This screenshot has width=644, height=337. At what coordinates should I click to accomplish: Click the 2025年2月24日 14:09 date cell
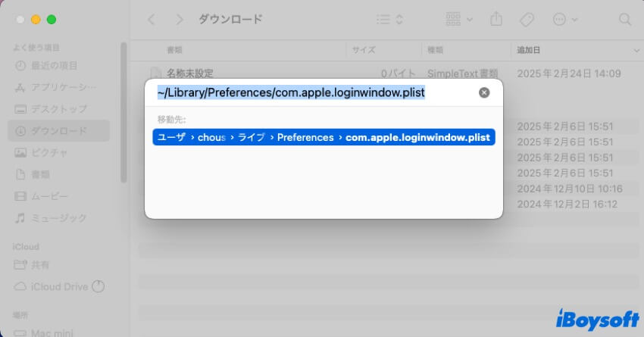(569, 73)
